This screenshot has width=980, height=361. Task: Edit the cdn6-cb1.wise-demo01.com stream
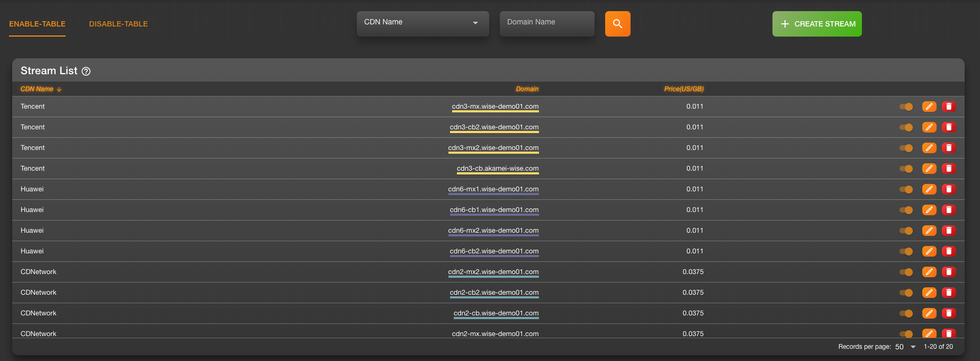pyautogui.click(x=929, y=210)
